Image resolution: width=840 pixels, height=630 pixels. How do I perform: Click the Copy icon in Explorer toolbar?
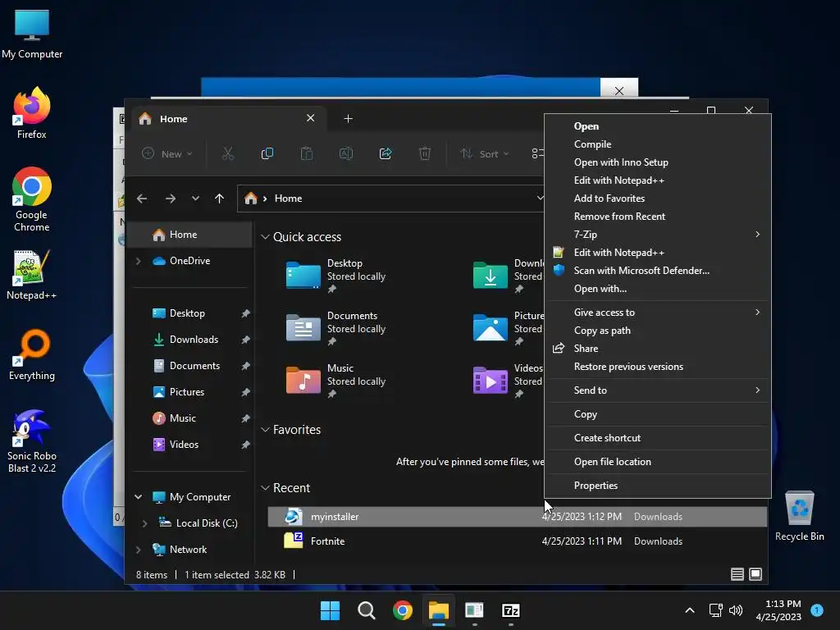(x=267, y=153)
